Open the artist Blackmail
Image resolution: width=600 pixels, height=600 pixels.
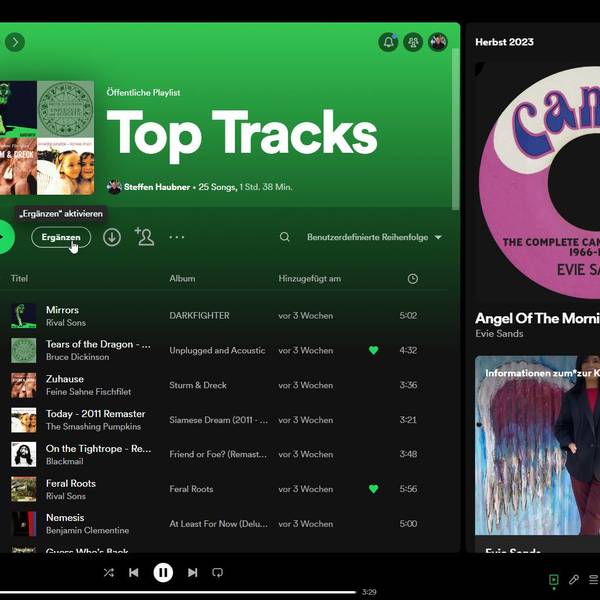64,461
